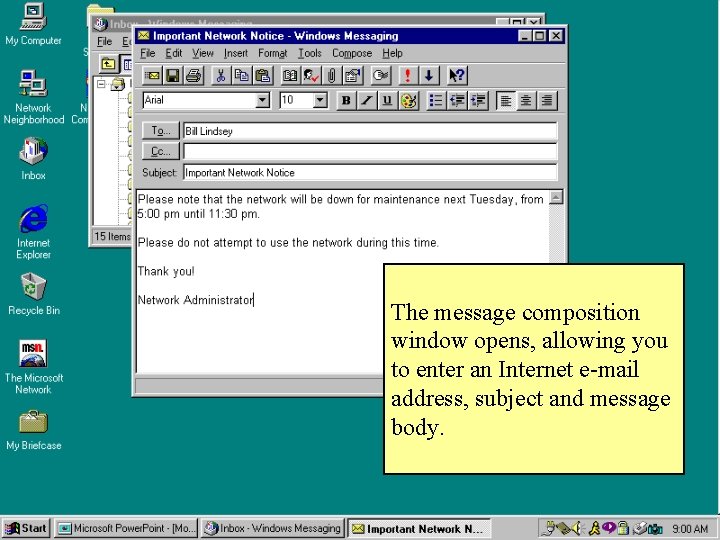The height and width of the screenshot is (540, 720).
Task: Cut selection with the scissors icon
Action: coord(221,75)
